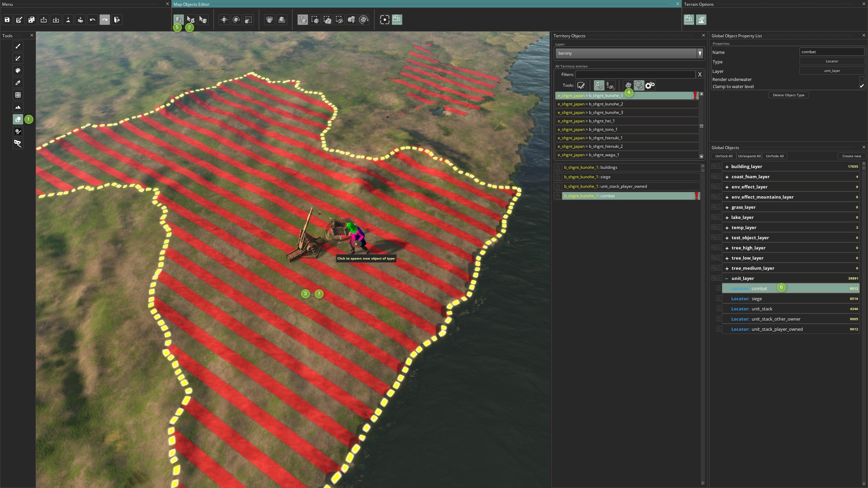Select the rotate object tool

pyautogui.click(x=236, y=20)
